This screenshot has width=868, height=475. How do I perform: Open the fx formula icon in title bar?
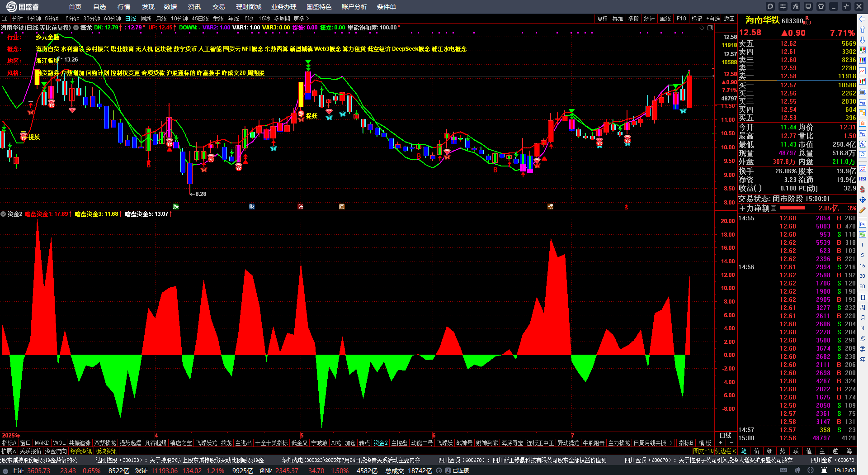click(x=796, y=6)
